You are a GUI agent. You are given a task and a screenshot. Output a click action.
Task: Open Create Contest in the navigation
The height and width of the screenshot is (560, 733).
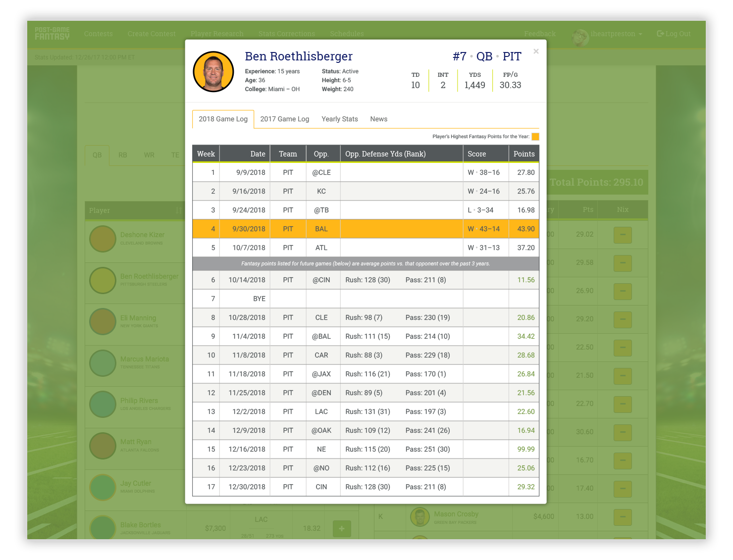tap(152, 34)
